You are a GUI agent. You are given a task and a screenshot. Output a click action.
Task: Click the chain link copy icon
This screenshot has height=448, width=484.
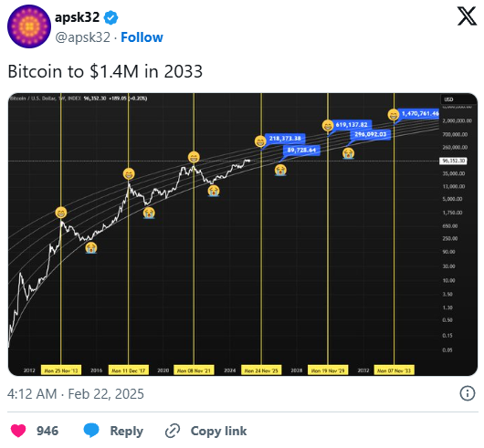(173, 431)
